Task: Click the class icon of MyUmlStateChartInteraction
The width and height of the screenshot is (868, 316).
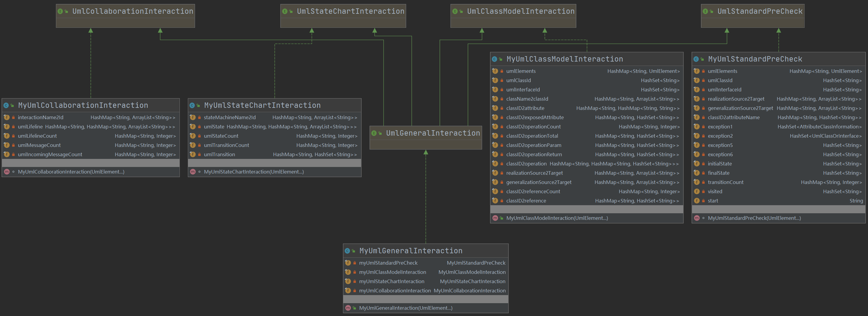Action: click(192, 105)
